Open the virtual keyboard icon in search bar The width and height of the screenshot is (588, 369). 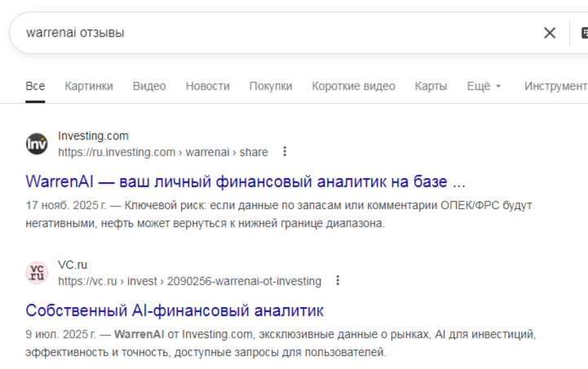584,33
